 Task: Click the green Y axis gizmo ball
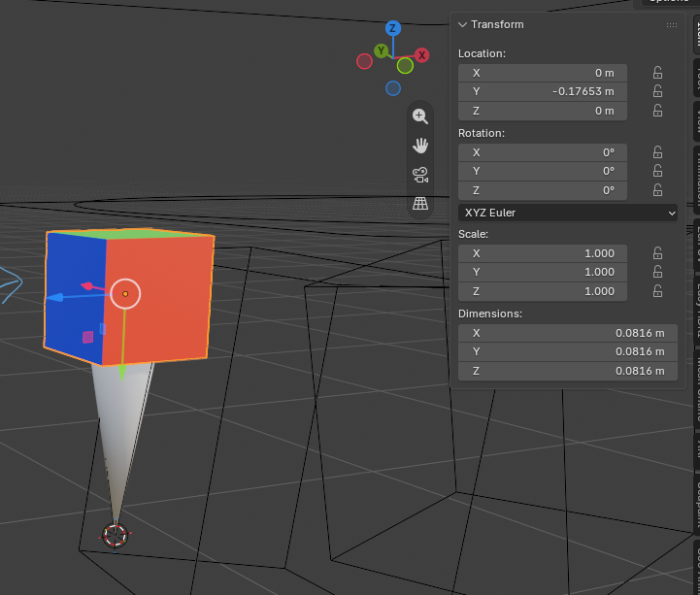pyautogui.click(x=381, y=50)
